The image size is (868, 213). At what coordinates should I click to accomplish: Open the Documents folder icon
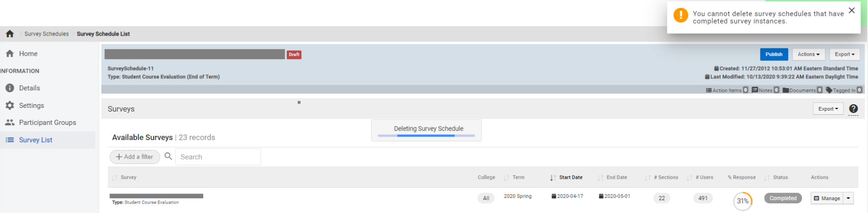(786, 90)
